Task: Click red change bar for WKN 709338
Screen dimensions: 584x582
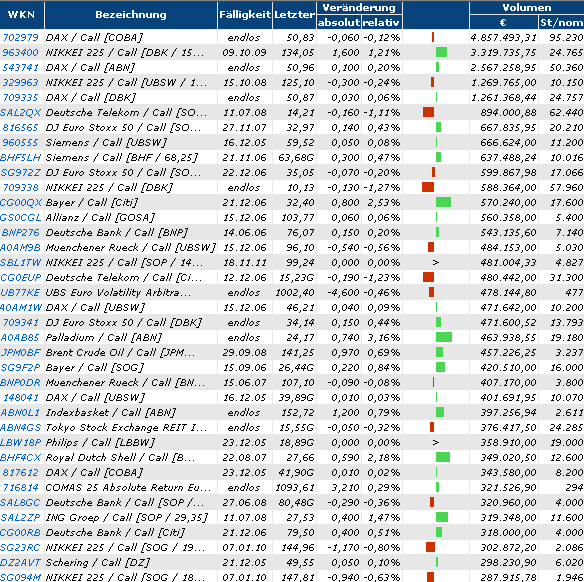Action: pos(428,187)
